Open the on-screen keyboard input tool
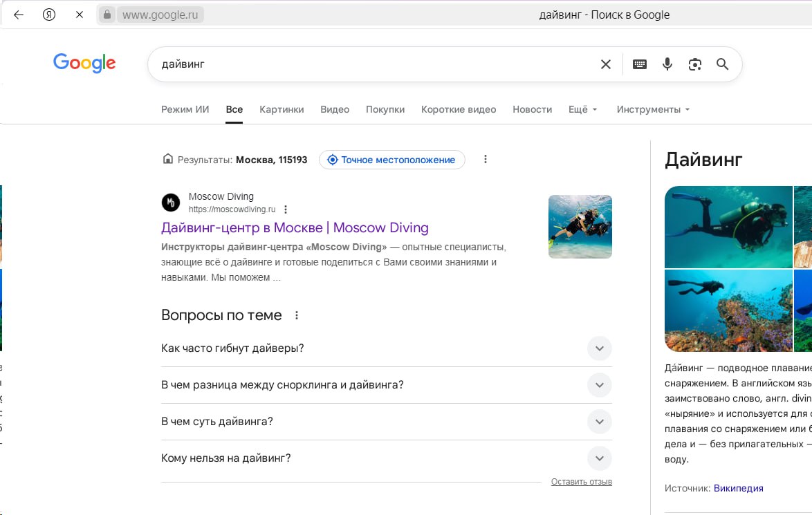Viewport: 812px width, 515px height. click(x=640, y=64)
